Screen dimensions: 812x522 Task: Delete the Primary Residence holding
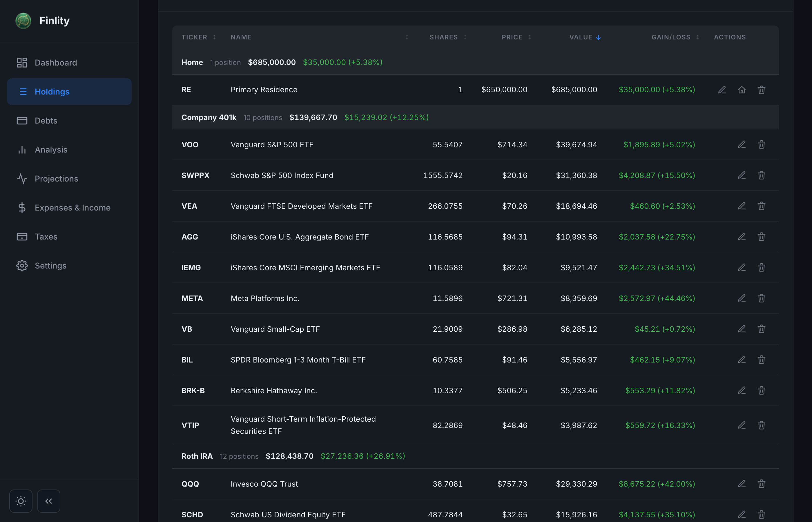tap(761, 90)
